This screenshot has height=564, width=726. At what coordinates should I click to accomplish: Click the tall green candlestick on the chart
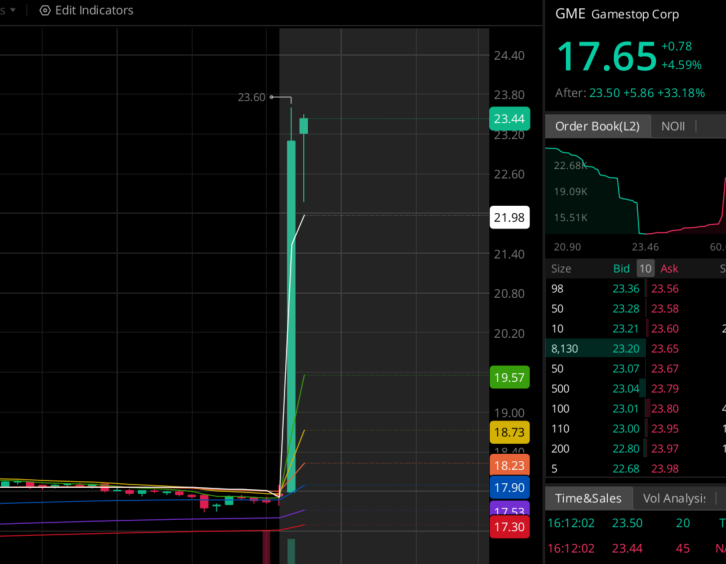click(291, 316)
